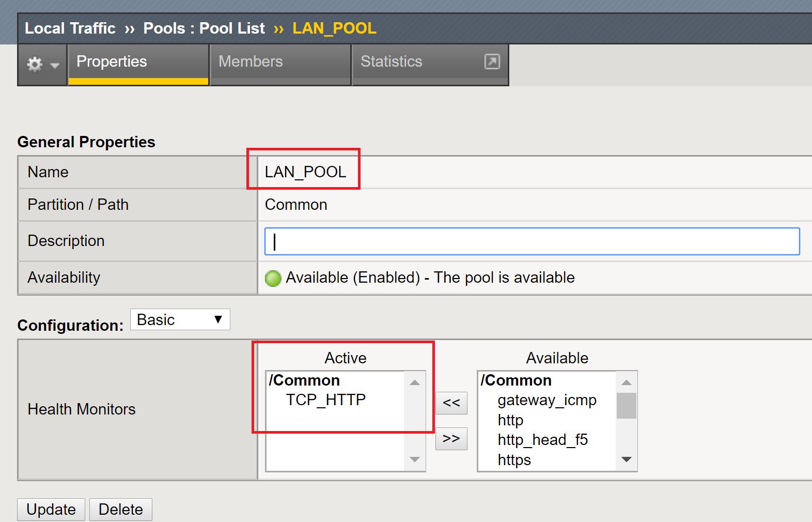Go to Pools : Pool List breadcrumb
The image size is (812, 522).
(204, 28)
